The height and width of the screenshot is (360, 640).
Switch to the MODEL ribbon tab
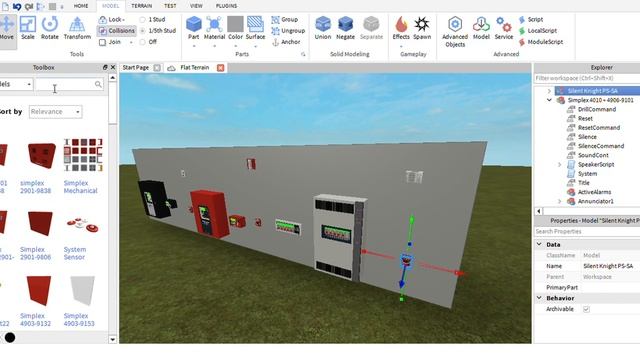click(x=111, y=6)
